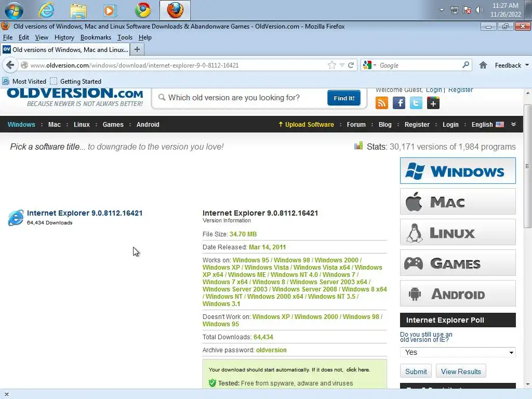Open the Windows Start orb
The height and width of the screenshot is (399, 532).
click(14, 10)
